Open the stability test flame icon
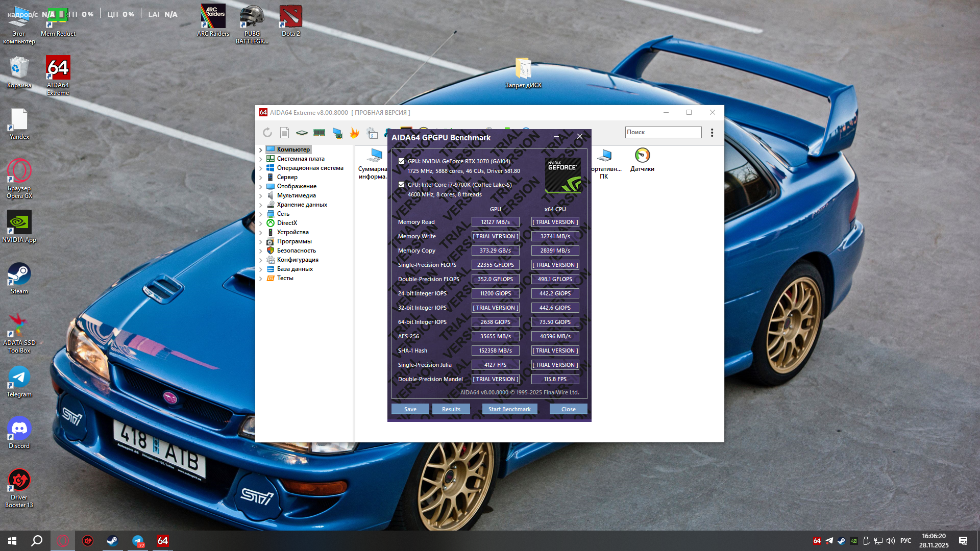Image resolution: width=980 pixels, height=551 pixels. point(354,133)
